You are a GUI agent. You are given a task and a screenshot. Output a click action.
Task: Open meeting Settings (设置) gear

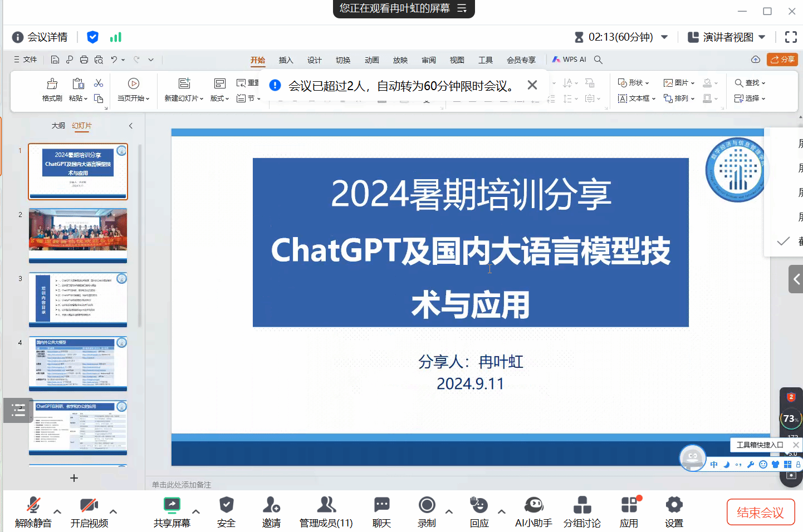[x=674, y=505]
